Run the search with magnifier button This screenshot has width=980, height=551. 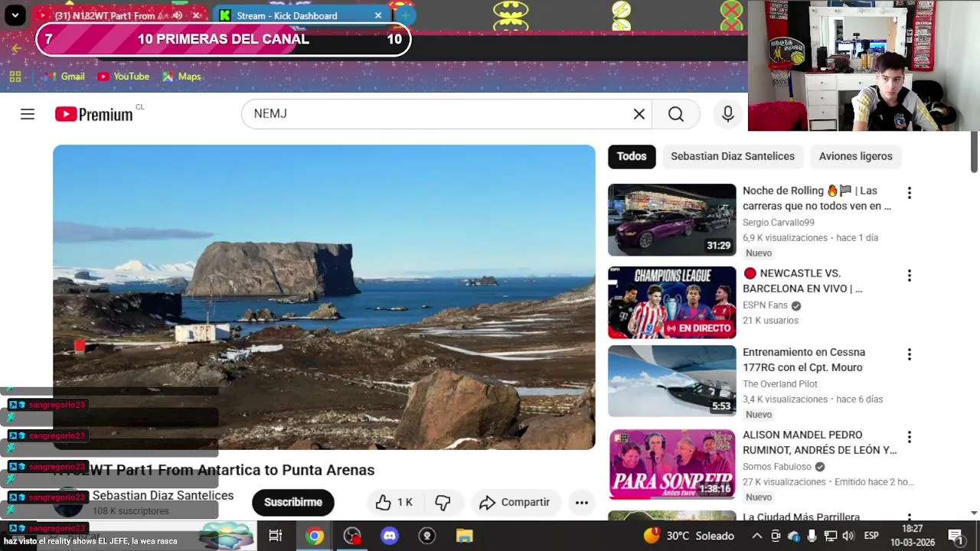[676, 114]
